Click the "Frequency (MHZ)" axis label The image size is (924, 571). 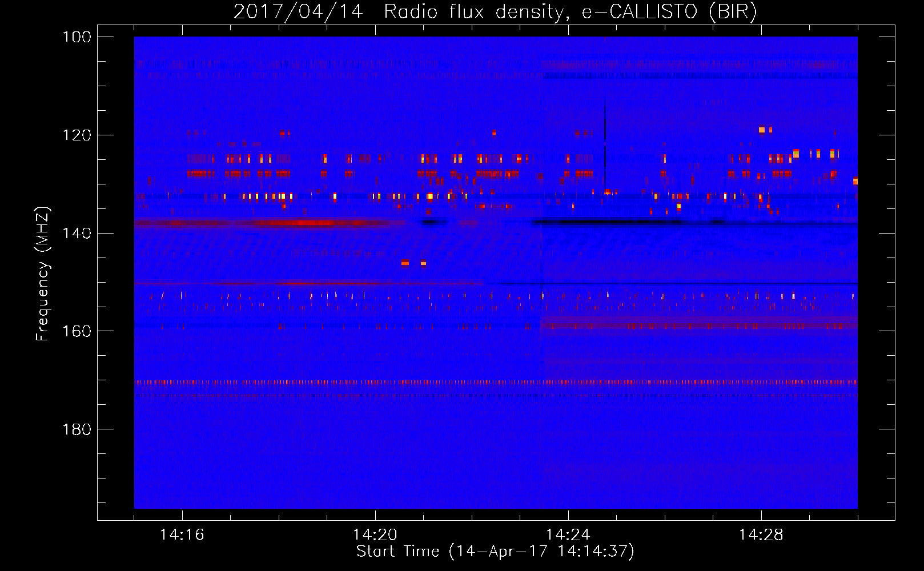pos(43,274)
